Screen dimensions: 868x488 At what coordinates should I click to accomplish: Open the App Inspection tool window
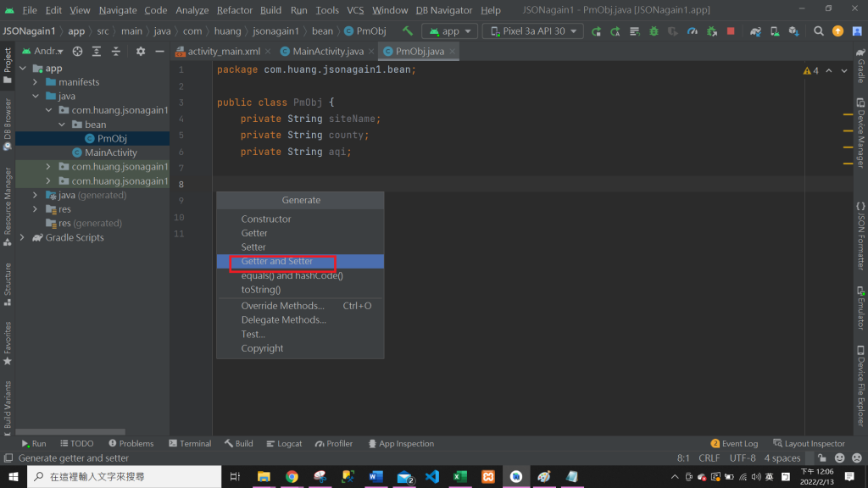pos(401,444)
